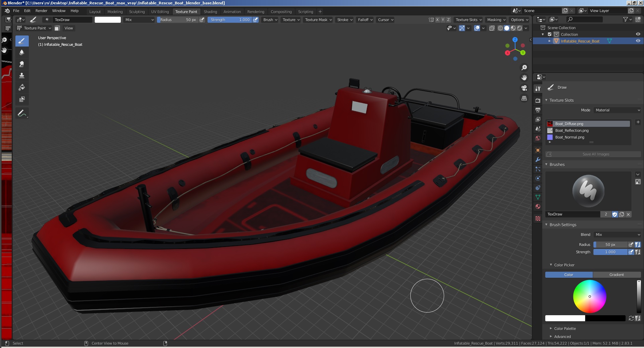644x348 pixels.
Task: Switch perspective/orthographic grid icon
Action: pyautogui.click(x=524, y=98)
